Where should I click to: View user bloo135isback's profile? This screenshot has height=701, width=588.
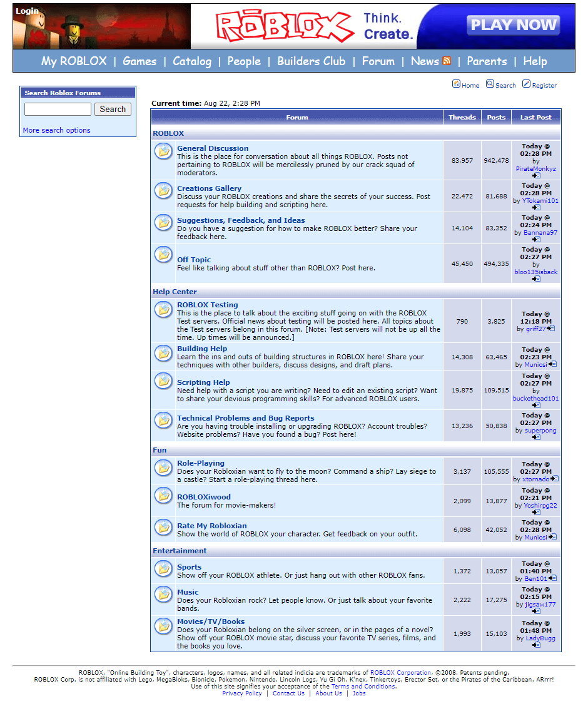click(x=535, y=272)
